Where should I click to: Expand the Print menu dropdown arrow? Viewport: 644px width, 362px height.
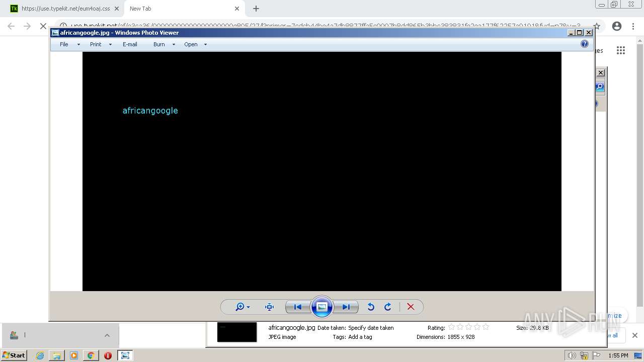[110, 45]
